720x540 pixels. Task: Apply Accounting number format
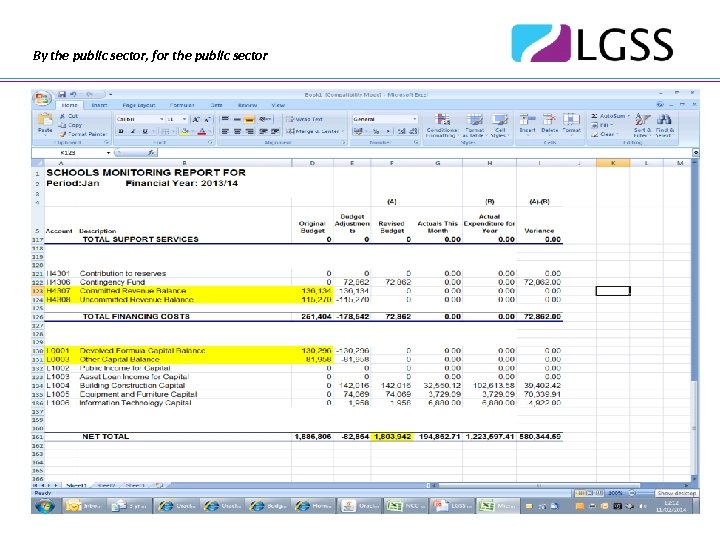tap(359, 131)
